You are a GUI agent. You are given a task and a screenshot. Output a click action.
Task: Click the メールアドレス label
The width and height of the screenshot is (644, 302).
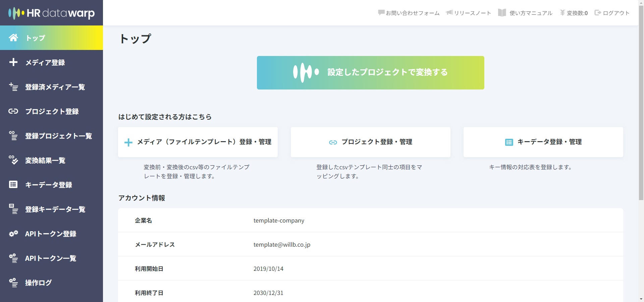155,245
